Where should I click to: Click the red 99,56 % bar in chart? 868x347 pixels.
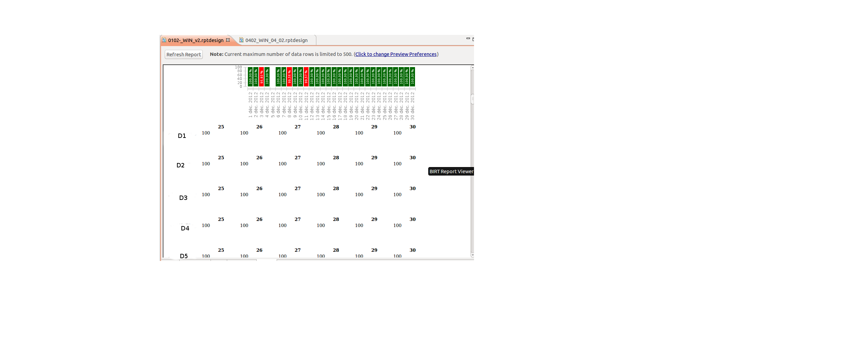[x=289, y=77]
